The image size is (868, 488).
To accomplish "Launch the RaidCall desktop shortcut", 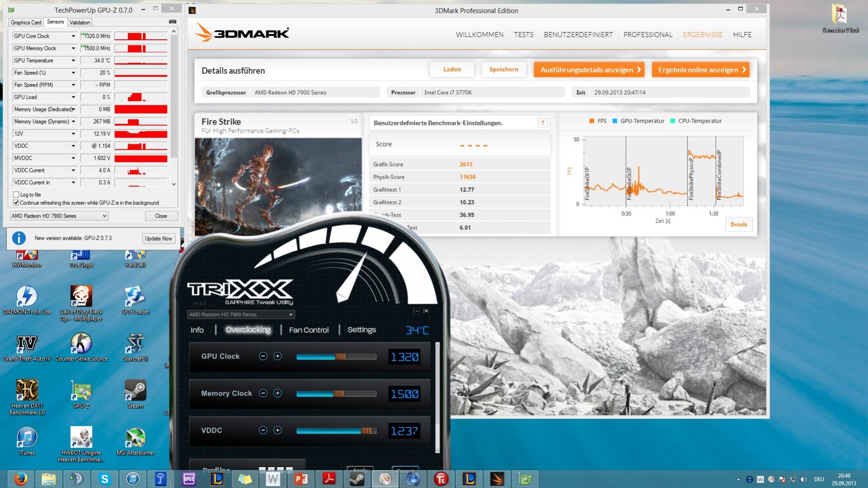I will (135, 259).
